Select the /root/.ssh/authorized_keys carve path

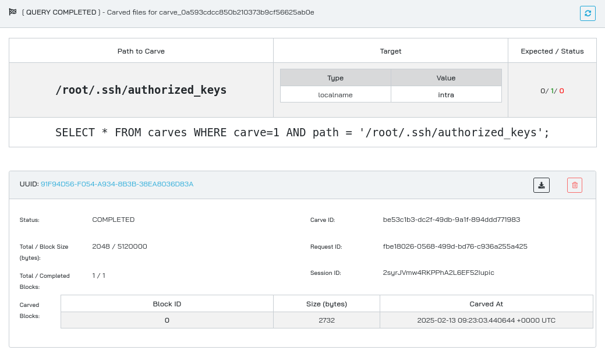coord(141,90)
